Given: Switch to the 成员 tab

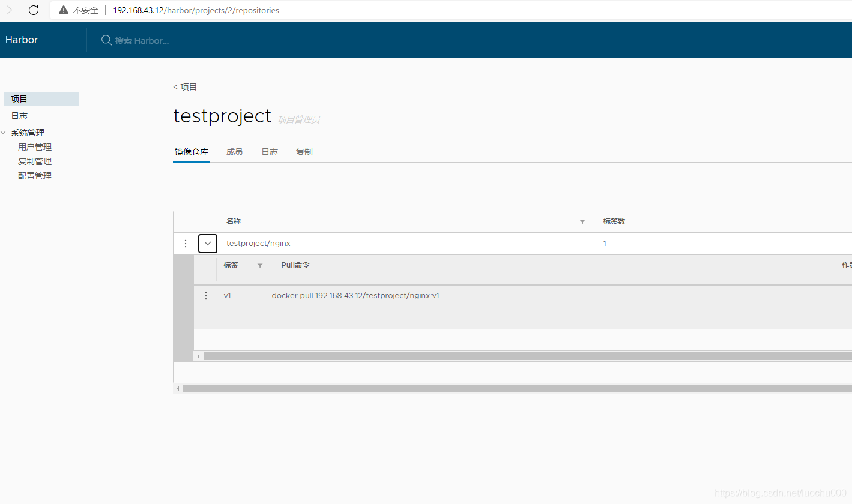Looking at the screenshot, I should pos(235,152).
